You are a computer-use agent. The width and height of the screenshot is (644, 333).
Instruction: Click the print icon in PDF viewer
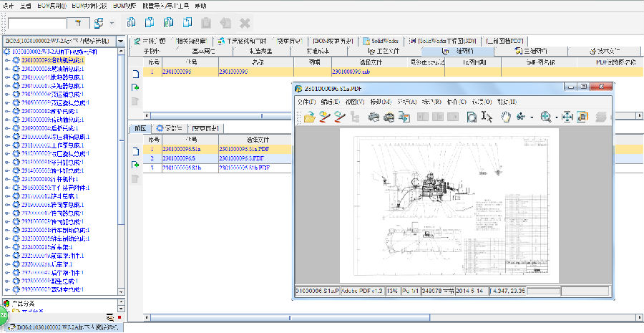[x=374, y=116]
